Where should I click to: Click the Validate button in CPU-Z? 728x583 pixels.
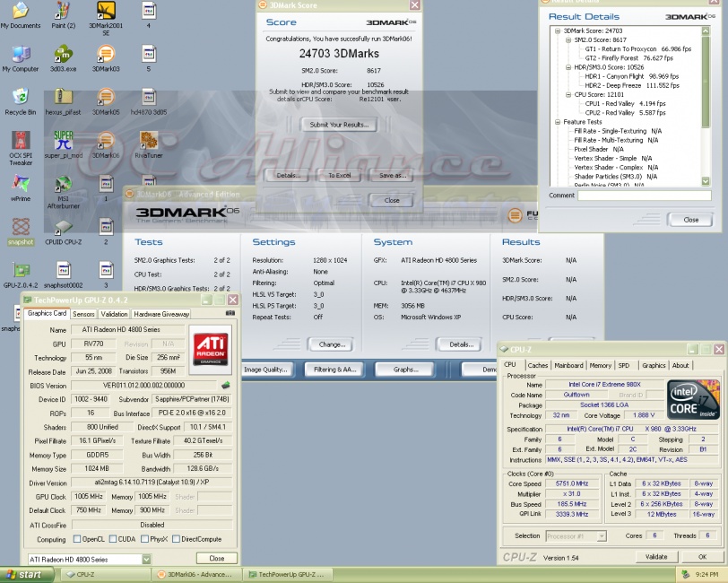[x=656, y=557]
